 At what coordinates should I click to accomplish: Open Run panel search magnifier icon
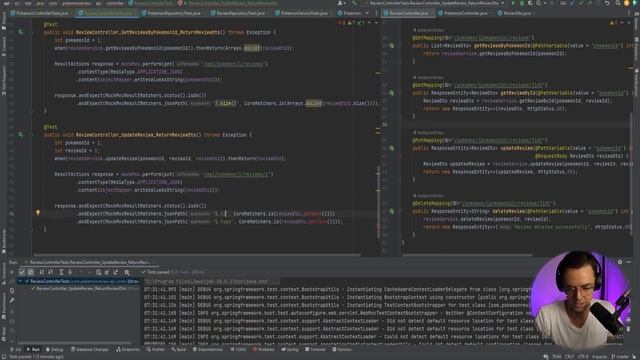click(x=127, y=272)
